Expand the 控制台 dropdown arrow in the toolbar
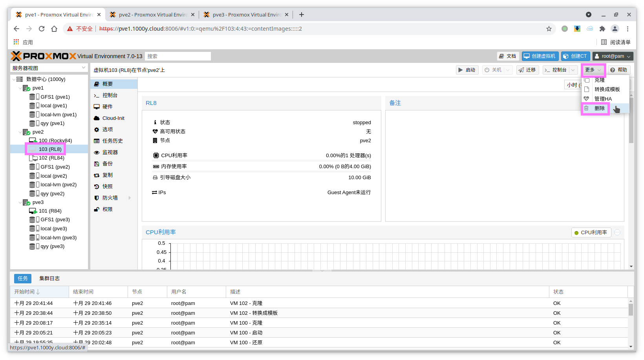Image resolution: width=644 pixels, height=360 pixels. click(x=573, y=70)
